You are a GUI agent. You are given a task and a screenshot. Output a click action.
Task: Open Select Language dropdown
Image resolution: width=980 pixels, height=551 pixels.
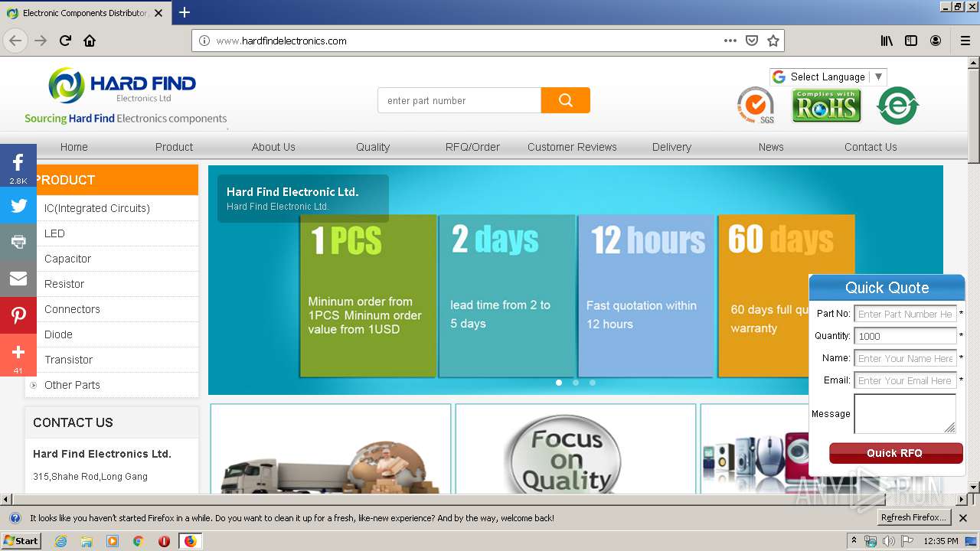click(x=828, y=77)
